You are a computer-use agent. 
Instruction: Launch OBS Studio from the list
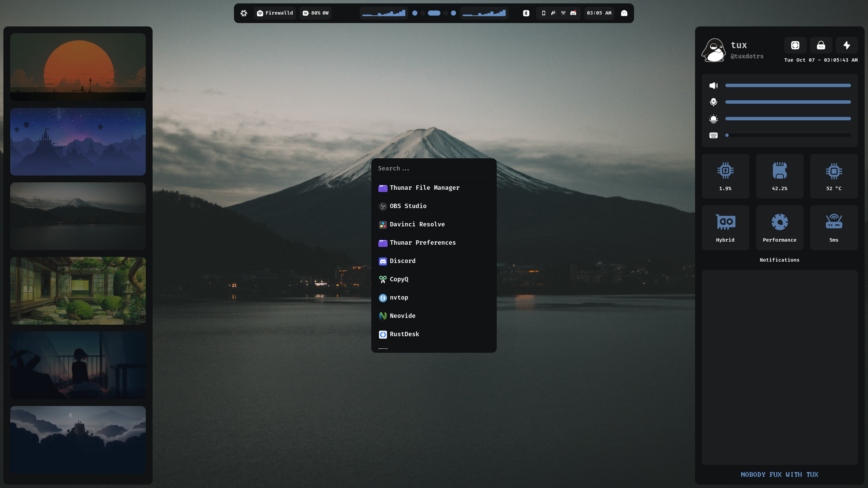click(x=408, y=206)
